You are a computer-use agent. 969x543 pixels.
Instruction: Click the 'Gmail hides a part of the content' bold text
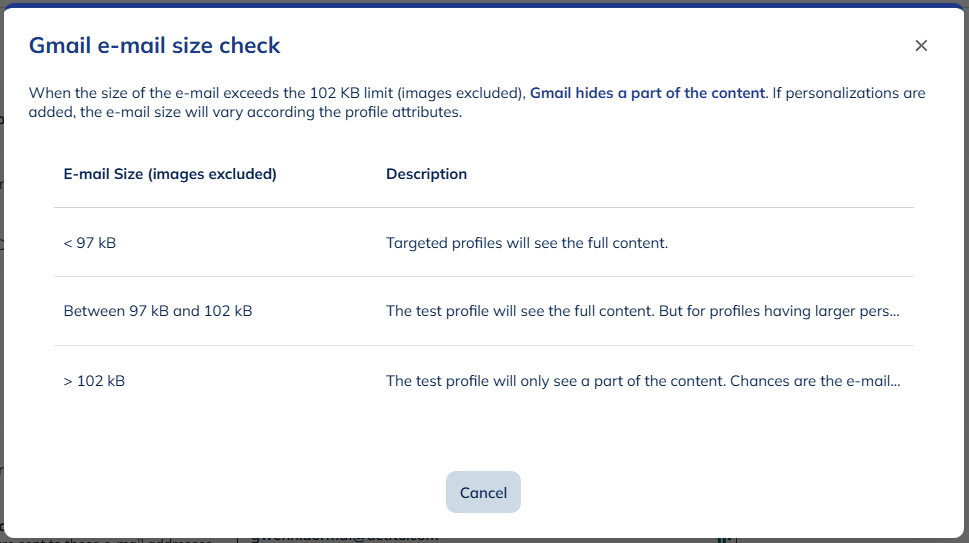647,93
